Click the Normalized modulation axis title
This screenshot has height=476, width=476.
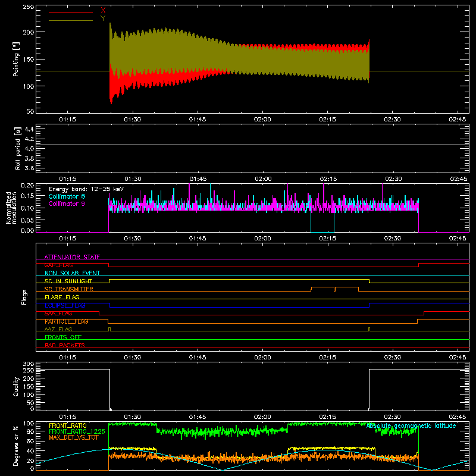click(x=11, y=208)
